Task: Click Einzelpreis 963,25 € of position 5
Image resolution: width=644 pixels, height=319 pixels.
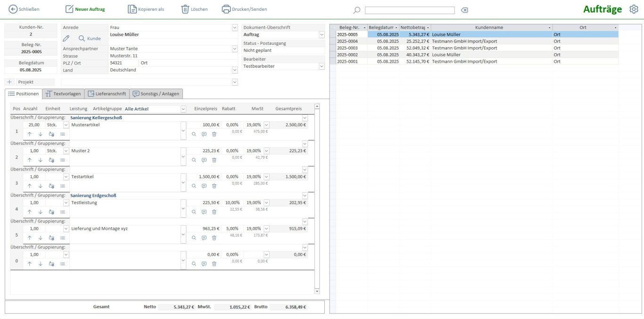Action: [204, 229]
